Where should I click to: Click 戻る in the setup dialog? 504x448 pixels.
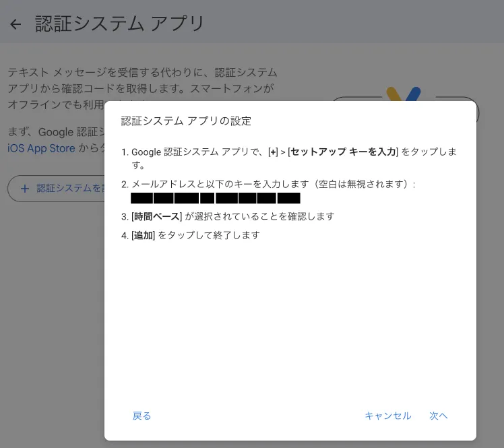141,416
